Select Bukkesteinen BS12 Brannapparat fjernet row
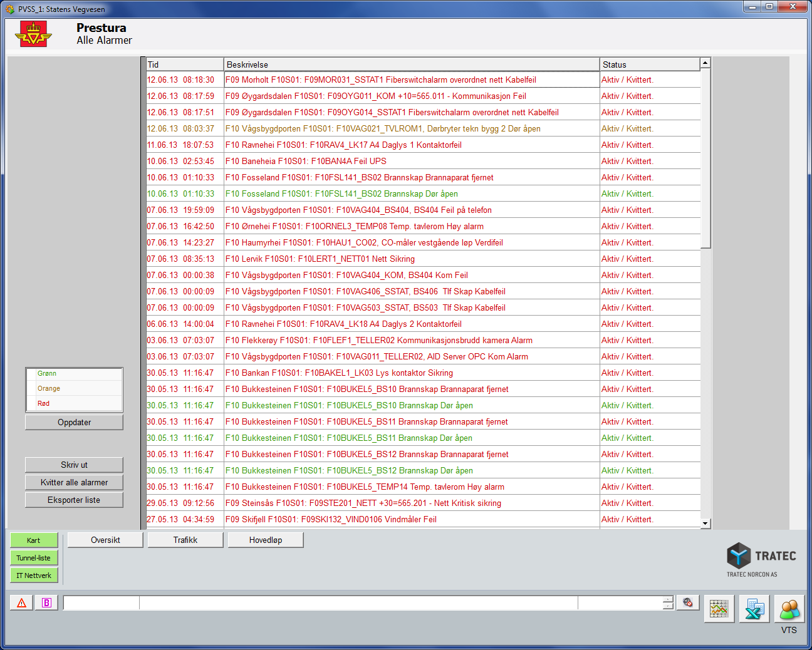Image resolution: width=812 pixels, height=650 pixels. point(423,454)
